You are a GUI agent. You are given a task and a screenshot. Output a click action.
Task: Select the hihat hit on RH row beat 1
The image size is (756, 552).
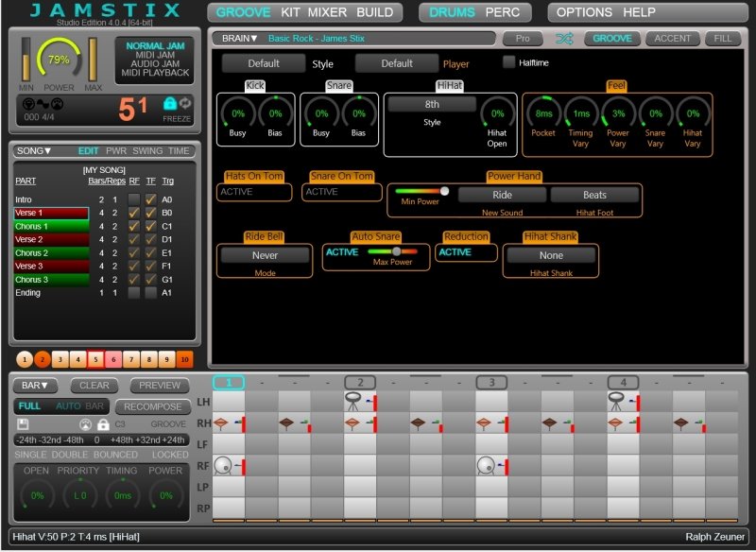229,423
